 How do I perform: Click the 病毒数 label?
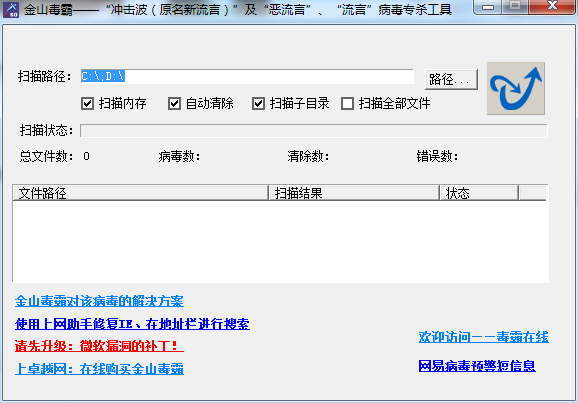click(x=179, y=157)
